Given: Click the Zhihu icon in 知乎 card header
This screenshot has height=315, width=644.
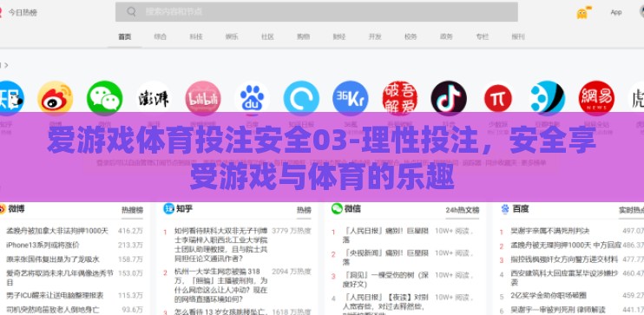Looking at the screenshot, I should [168, 208].
